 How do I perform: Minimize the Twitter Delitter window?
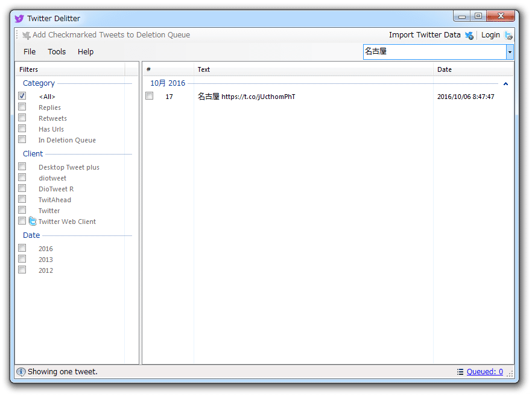pos(462,16)
